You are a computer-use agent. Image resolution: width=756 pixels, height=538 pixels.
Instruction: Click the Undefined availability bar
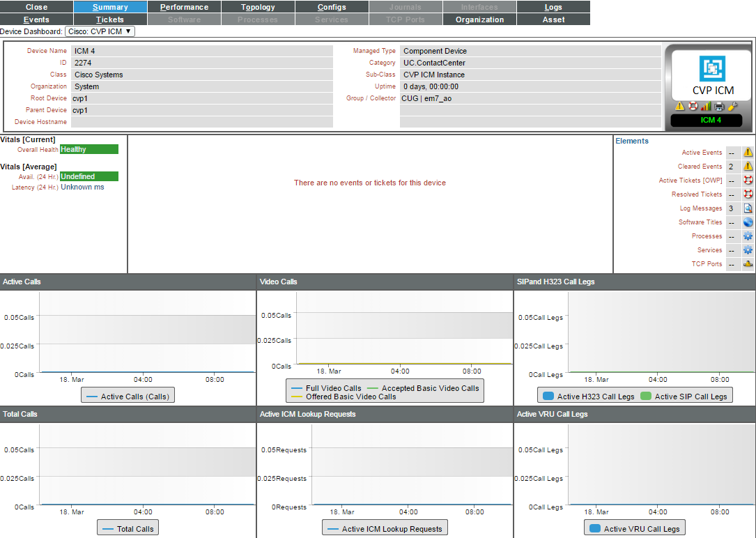(89, 176)
